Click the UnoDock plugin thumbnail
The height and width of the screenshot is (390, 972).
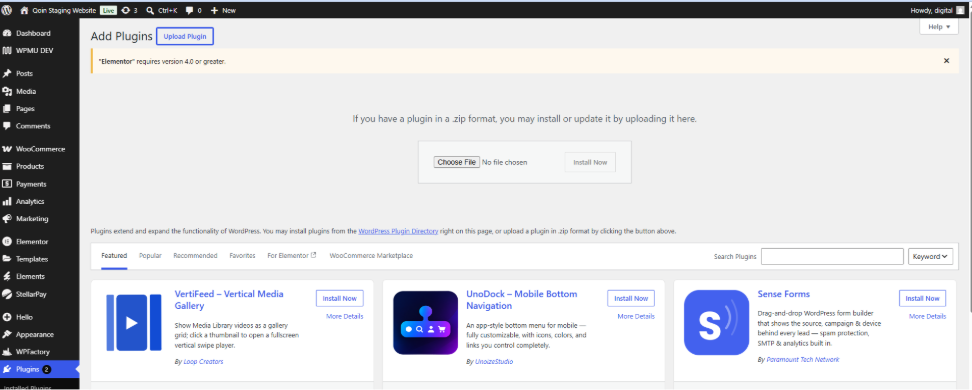(425, 322)
